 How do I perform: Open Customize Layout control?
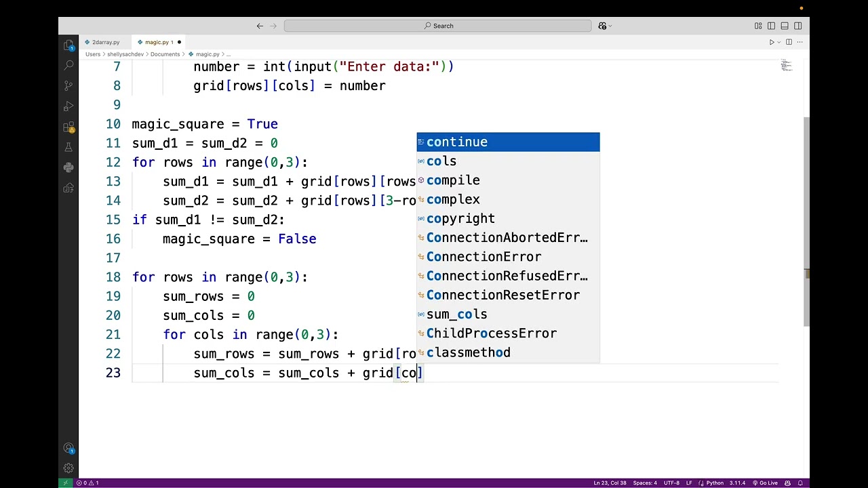click(758, 26)
